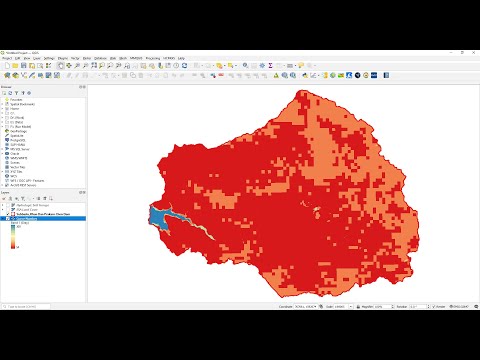Open the Processing menu

pos(153,58)
